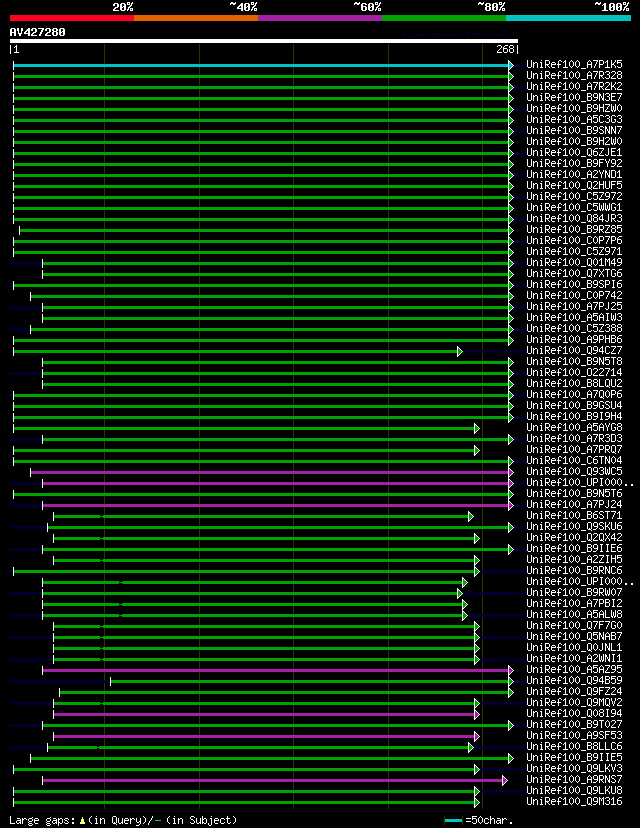Viewport: 640px width, 828px height.
Task: Click the white query sequence bar
Action: [x=263, y=41]
